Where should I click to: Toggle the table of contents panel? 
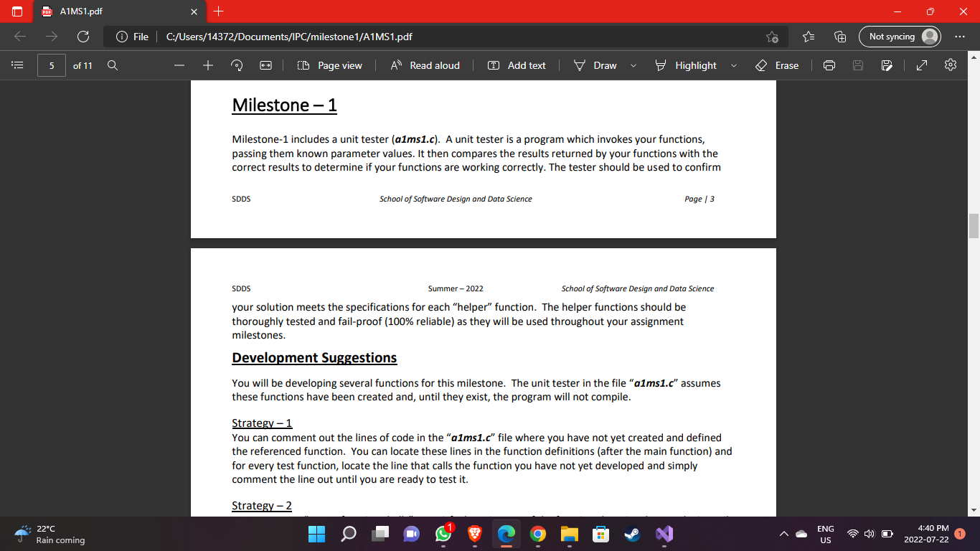(17, 65)
